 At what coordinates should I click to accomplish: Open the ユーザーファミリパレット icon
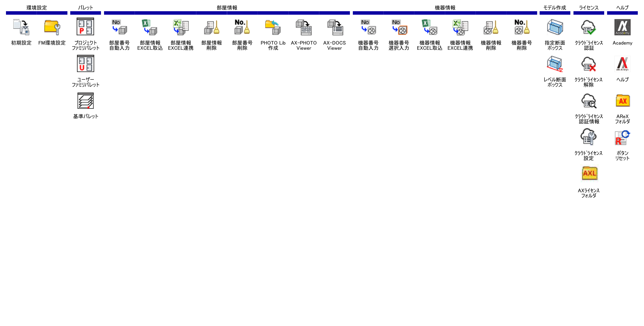pyautogui.click(x=86, y=63)
